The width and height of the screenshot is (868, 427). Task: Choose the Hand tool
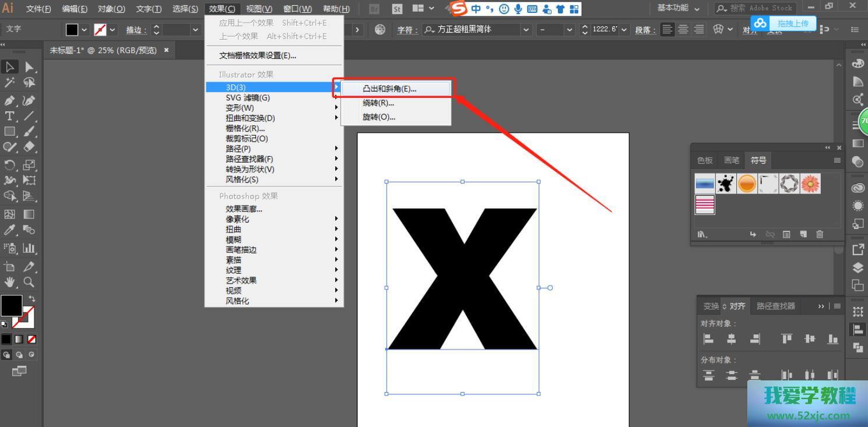(x=10, y=283)
